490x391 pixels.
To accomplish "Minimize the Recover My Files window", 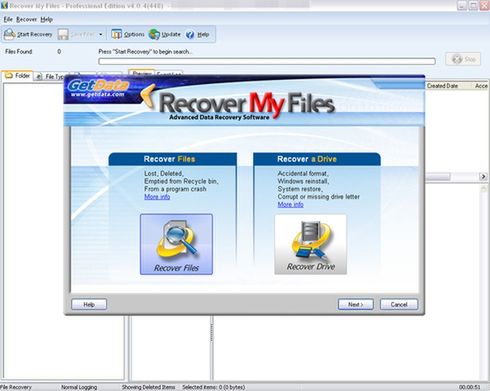I will [x=462, y=5].
